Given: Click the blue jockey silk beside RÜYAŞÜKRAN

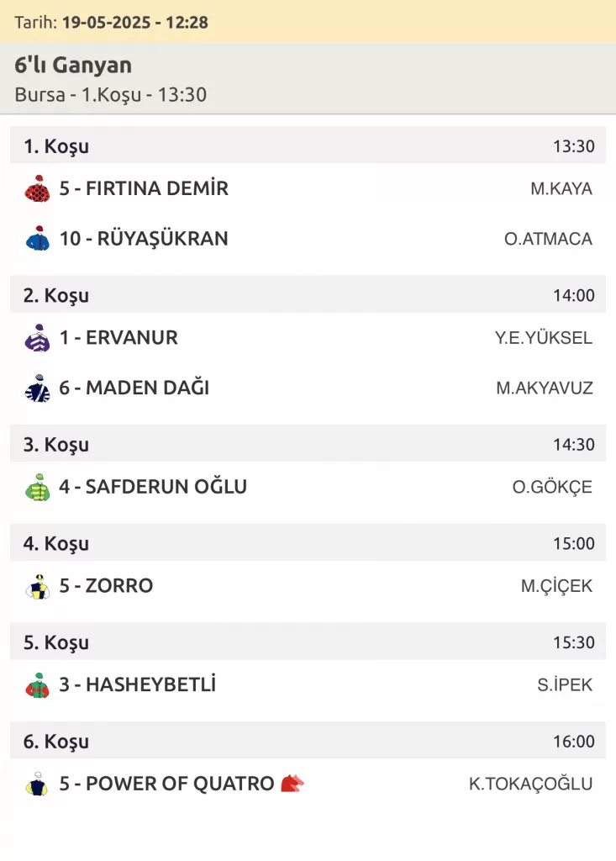Looking at the screenshot, I should (37, 239).
